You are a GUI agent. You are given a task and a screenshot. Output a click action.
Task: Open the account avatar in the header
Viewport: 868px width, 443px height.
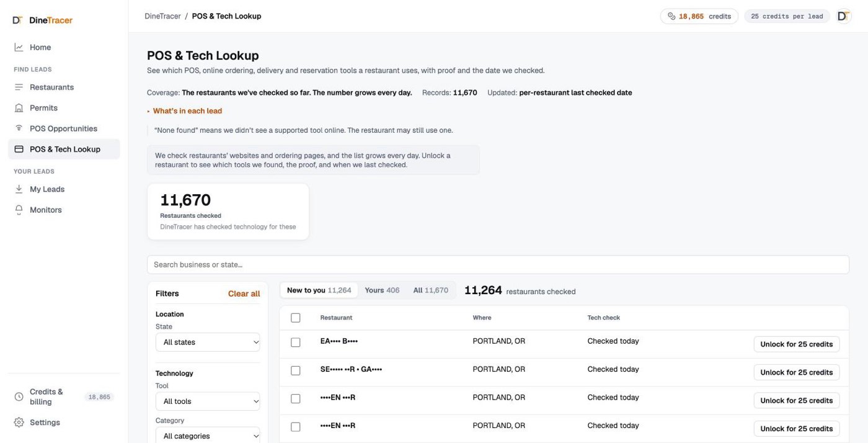click(x=843, y=16)
